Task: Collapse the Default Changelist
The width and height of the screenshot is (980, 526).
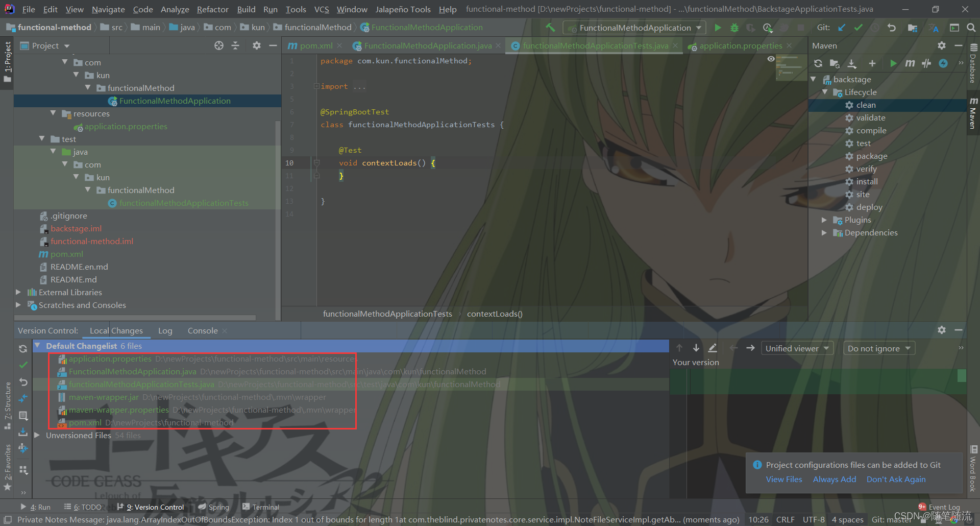Action: pyautogui.click(x=37, y=346)
